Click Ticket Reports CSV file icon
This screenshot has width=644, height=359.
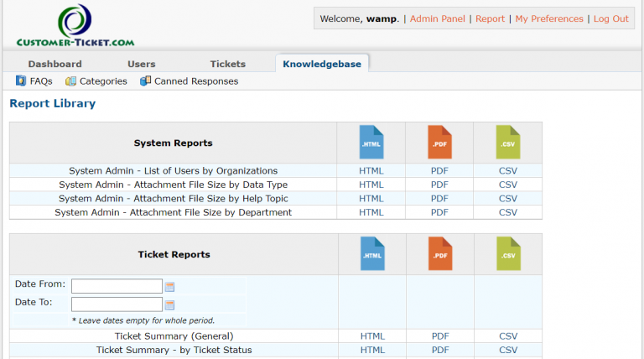point(508,253)
